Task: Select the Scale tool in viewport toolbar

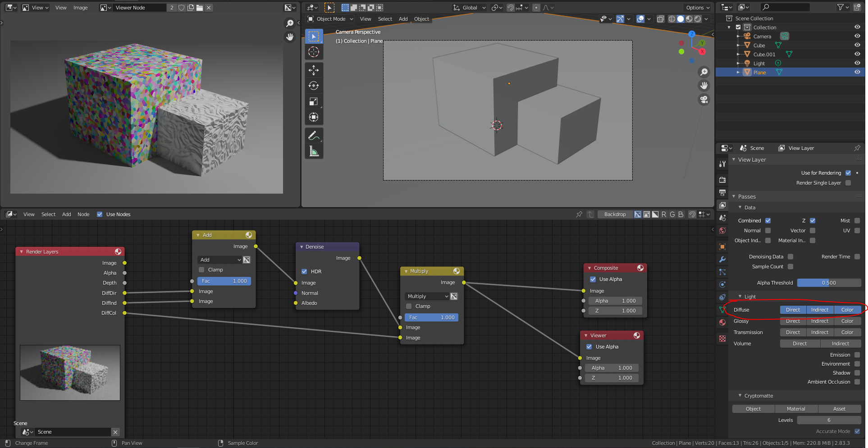Action: click(314, 101)
